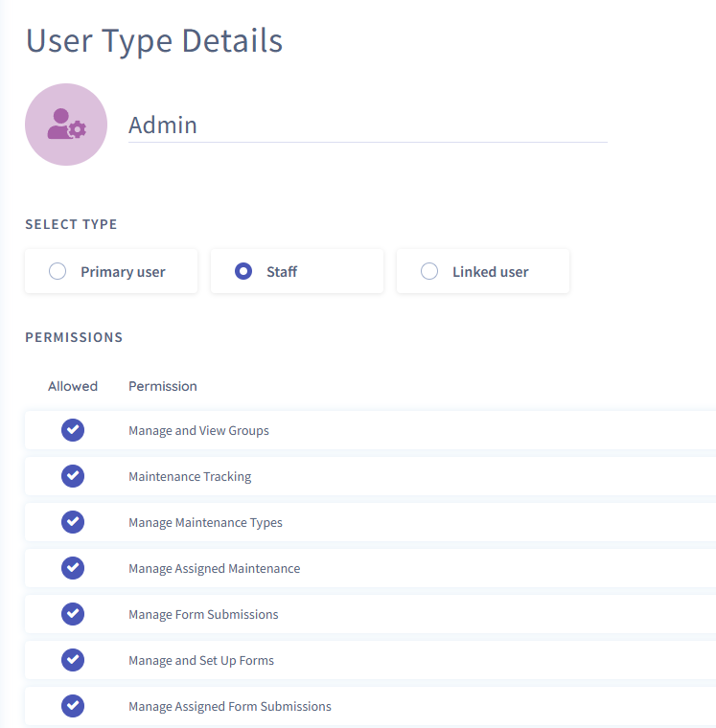Click the Manage and View Groups row label
716x728 pixels.
[198, 430]
